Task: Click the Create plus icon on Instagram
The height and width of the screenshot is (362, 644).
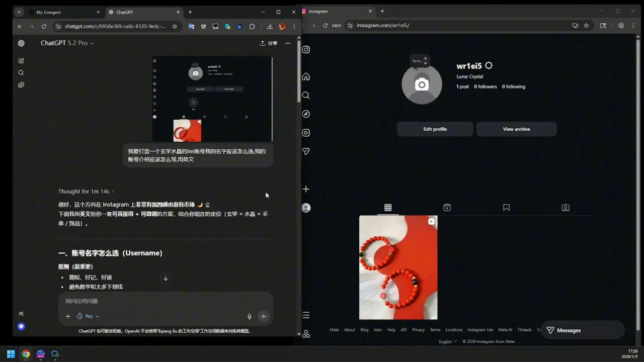Action: tap(306, 189)
